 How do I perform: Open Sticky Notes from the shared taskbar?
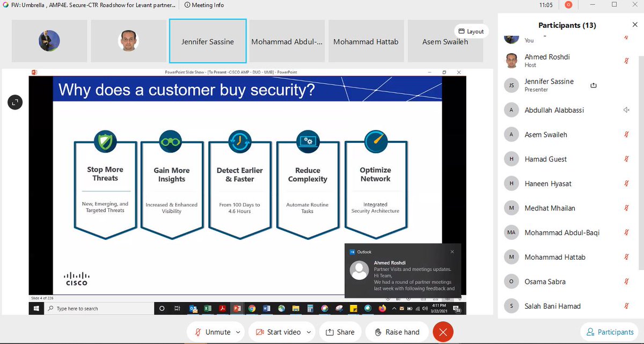tap(353, 309)
